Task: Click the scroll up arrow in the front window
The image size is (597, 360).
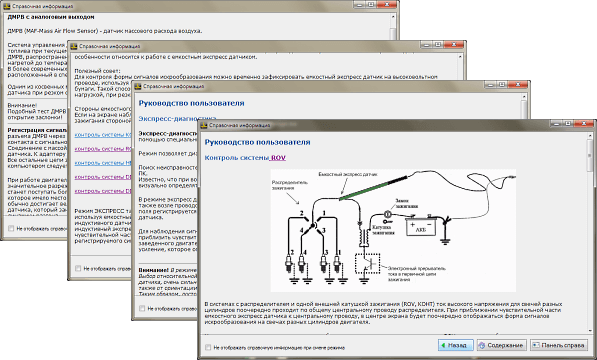Action: pos(591,135)
